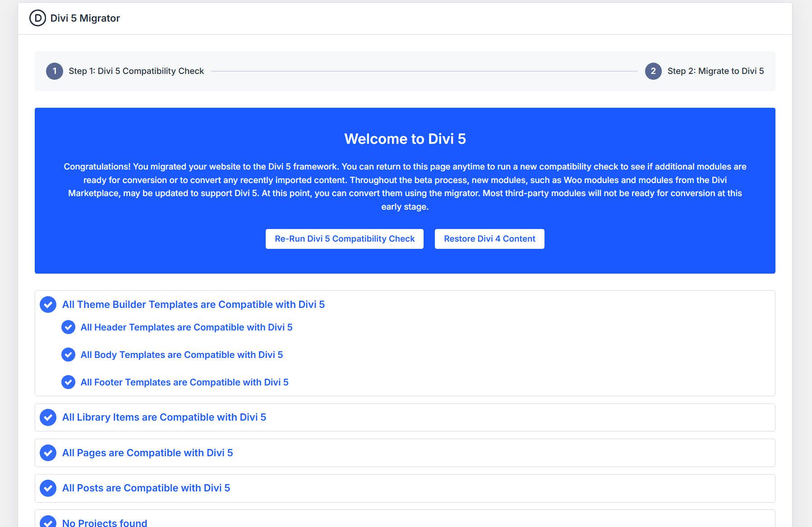Toggle the Pages compatibility status indicator

click(48, 453)
